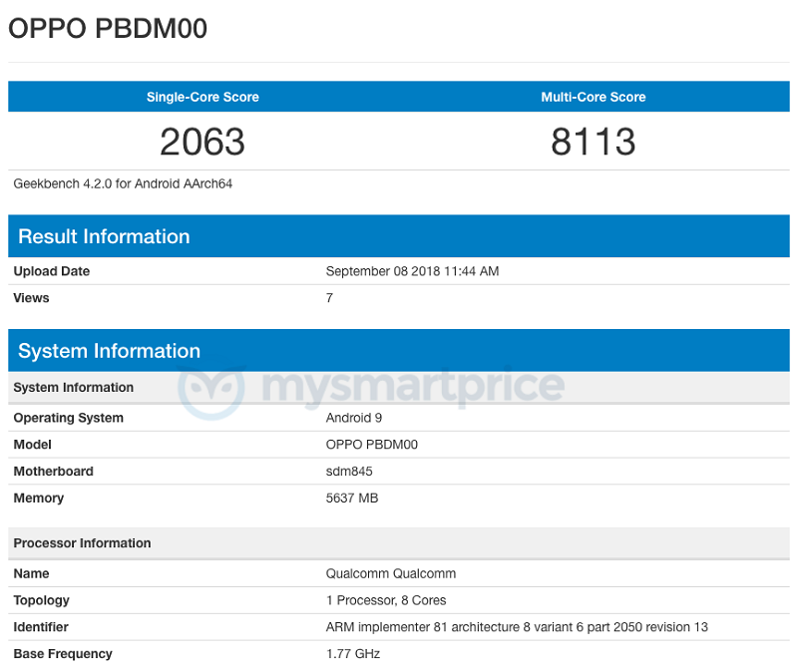Select the Model label
The image size is (798, 672).
[32, 445]
